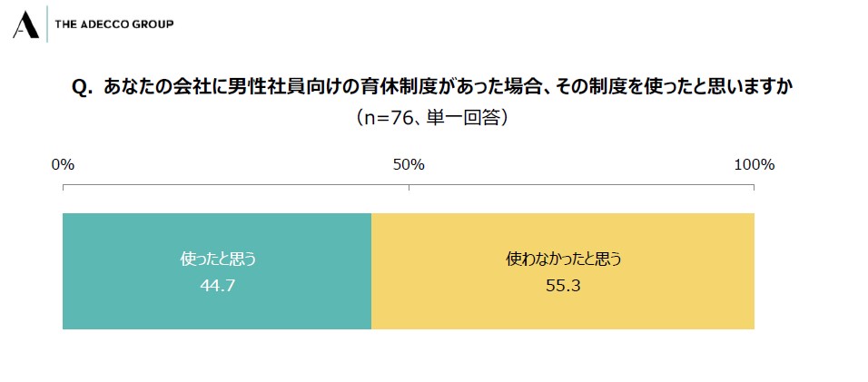Select the teal 使ったと思う bar segment

coord(217,271)
